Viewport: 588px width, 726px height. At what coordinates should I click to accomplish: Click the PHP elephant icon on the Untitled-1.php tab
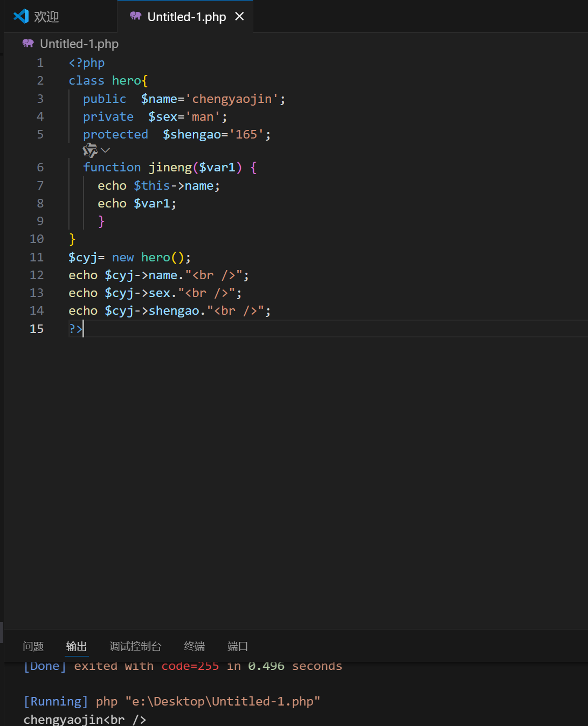point(135,16)
